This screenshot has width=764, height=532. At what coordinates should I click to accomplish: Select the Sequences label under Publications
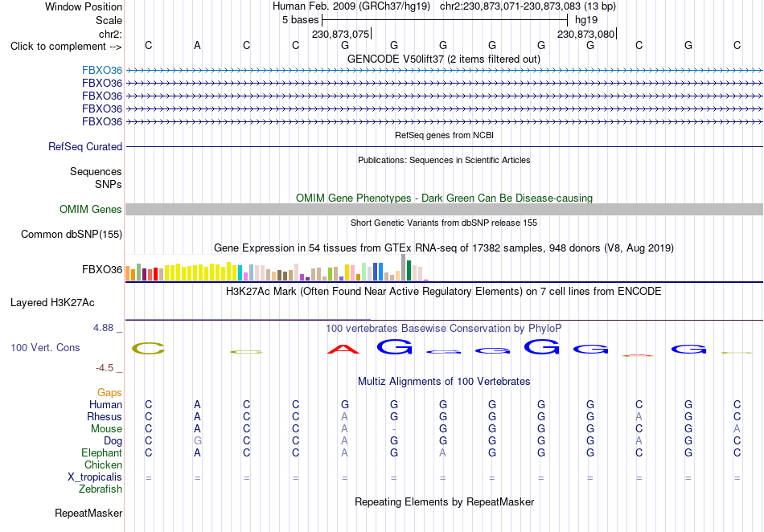(x=96, y=171)
